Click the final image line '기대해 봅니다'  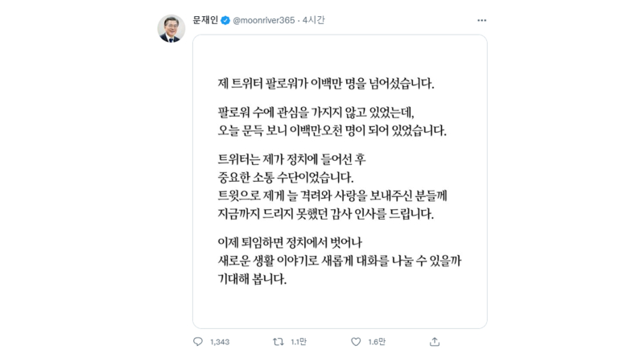point(253,281)
